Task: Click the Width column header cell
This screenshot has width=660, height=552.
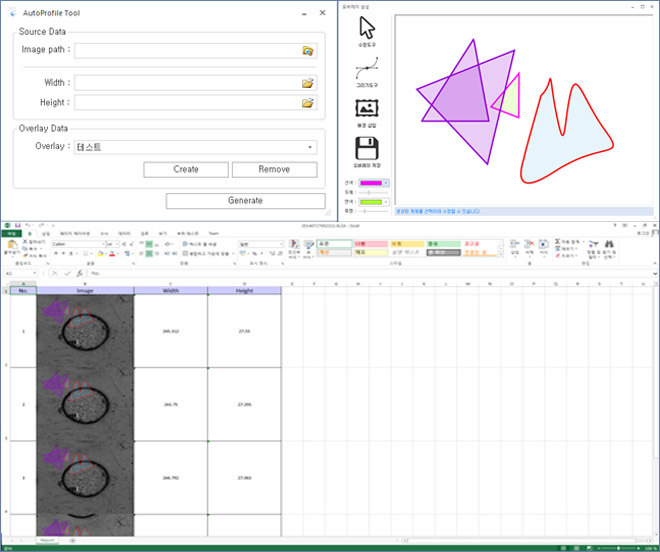Action: 170,291
